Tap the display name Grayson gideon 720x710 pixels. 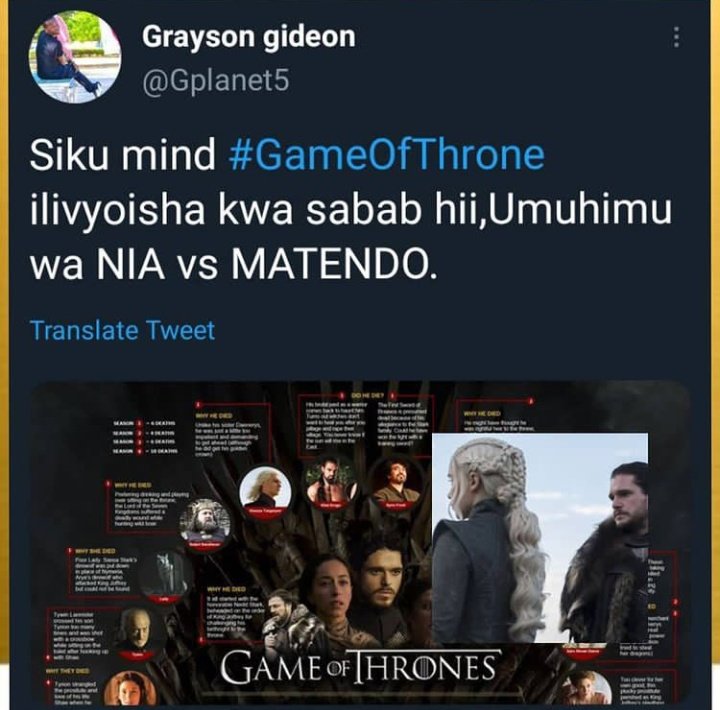coord(248,37)
